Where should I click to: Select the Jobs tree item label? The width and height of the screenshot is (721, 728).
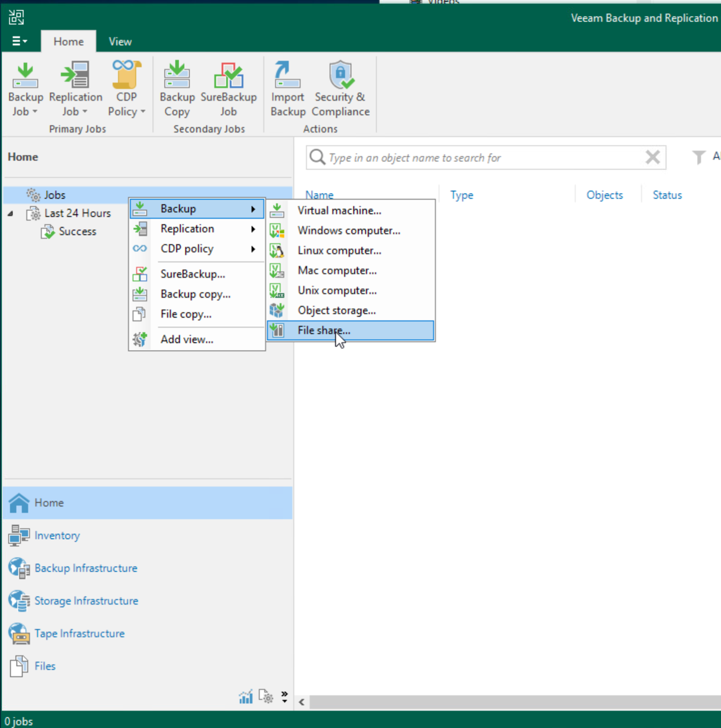click(x=55, y=195)
